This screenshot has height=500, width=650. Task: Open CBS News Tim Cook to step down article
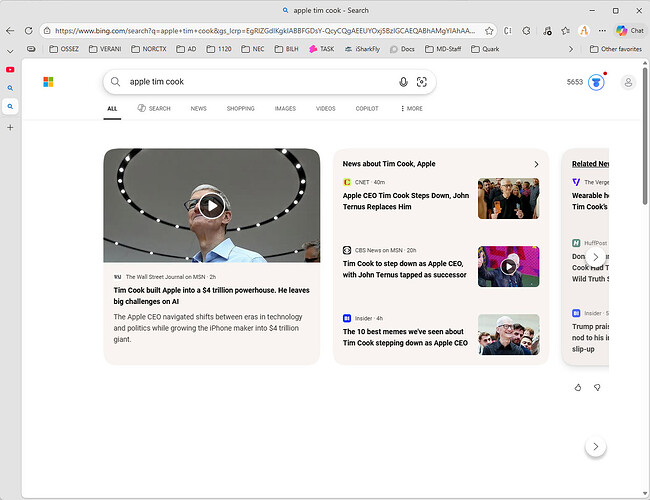tap(404, 269)
